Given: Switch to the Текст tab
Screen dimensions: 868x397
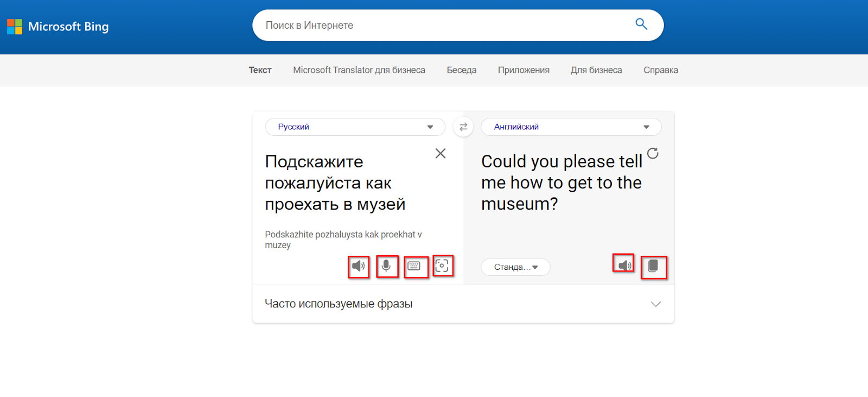Looking at the screenshot, I should (x=260, y=70).
